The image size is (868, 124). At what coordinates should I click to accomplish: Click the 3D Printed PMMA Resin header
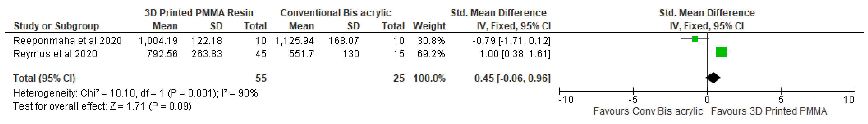pyautogui.click(x=198, y=13)
